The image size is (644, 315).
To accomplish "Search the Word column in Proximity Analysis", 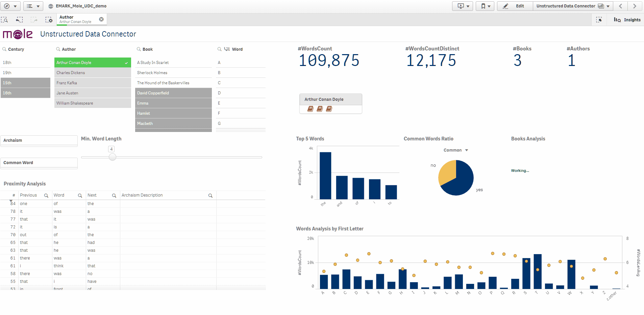I will tap(80, 196).
